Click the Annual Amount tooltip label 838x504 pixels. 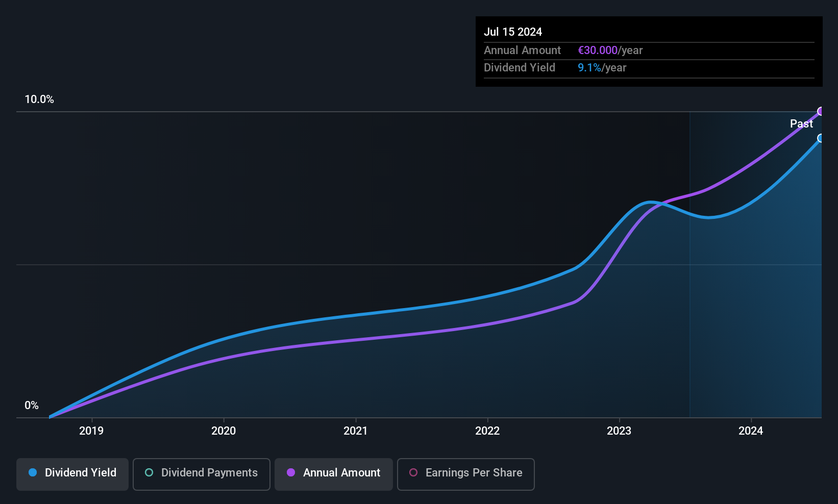click(x=522, y=51)
